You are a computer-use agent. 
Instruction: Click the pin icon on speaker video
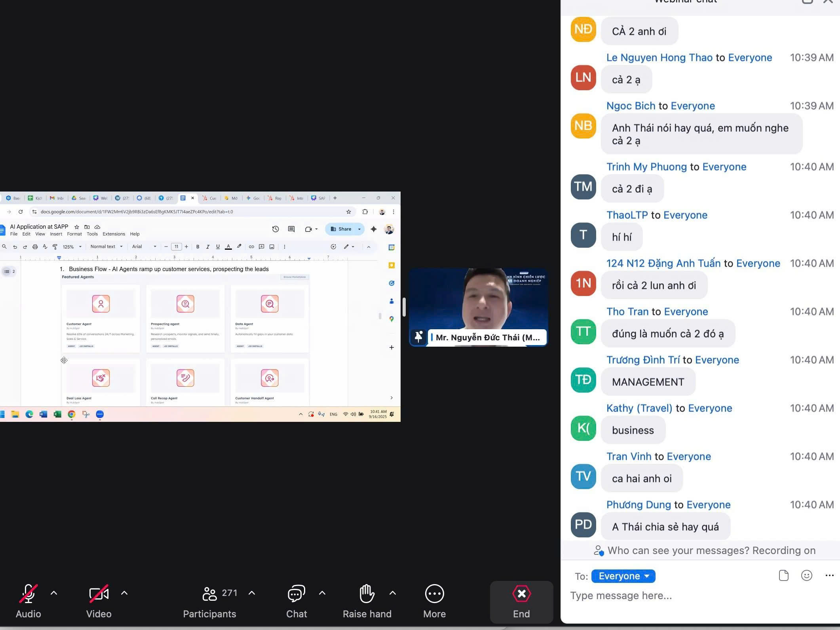coord(418,337)
